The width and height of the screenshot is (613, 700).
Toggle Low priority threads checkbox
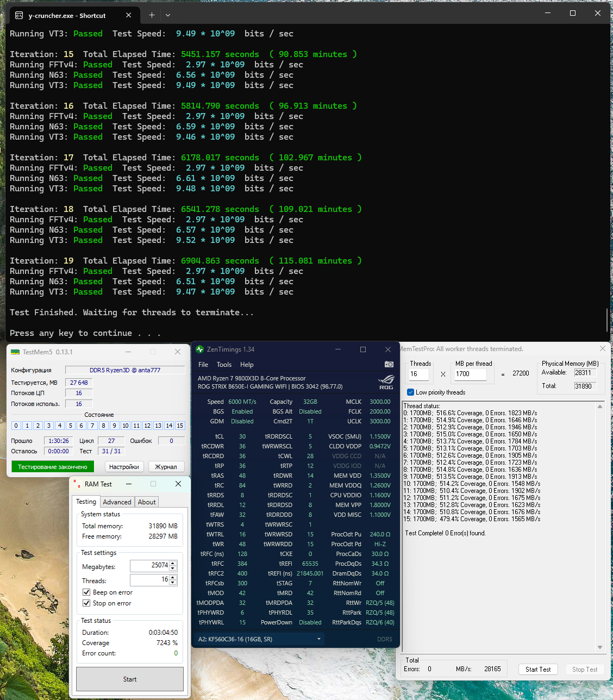[x=410, y=392]
